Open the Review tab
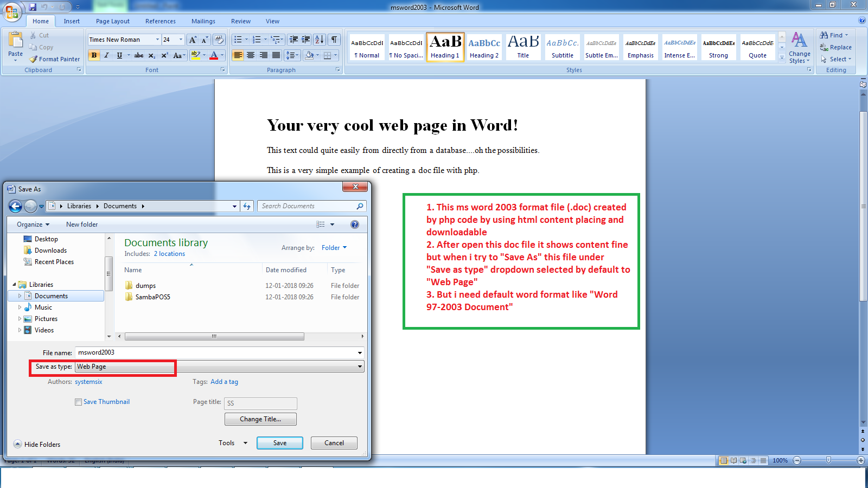This screenshot has height=488, width=868. tap(241, 21)
